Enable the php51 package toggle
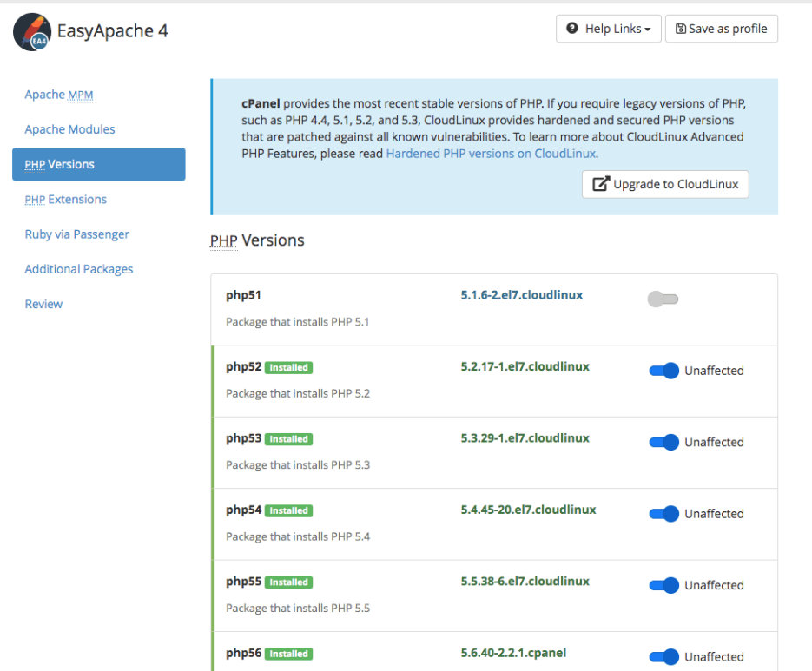The width and height of the screenshot is (812, 671). tap(663, 299)
